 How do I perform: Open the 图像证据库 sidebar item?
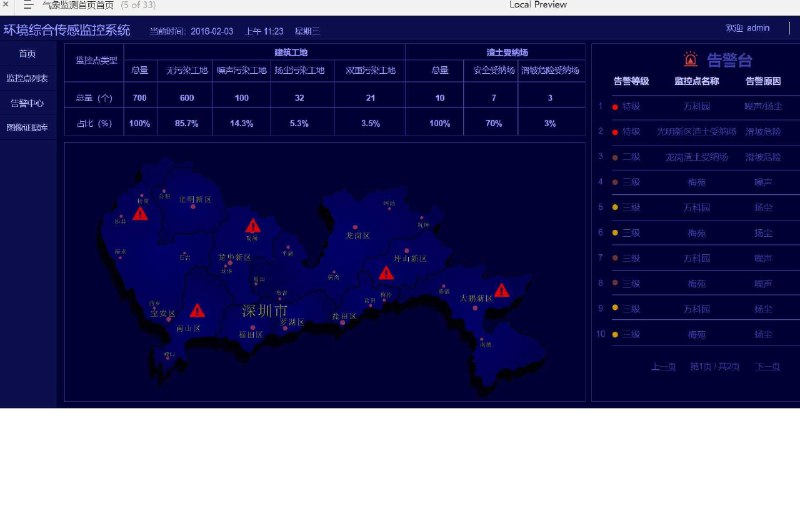[28, 128]
